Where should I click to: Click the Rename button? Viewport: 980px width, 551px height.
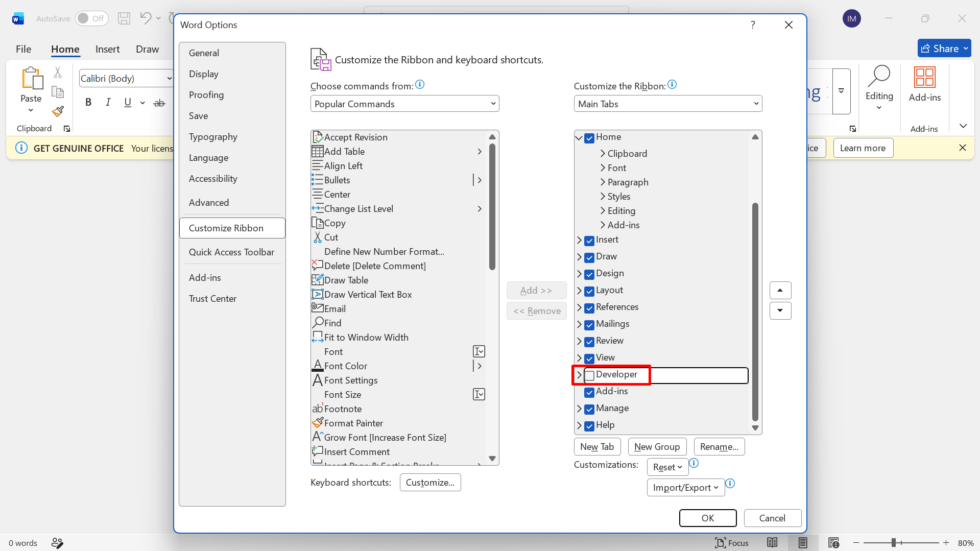719,447
